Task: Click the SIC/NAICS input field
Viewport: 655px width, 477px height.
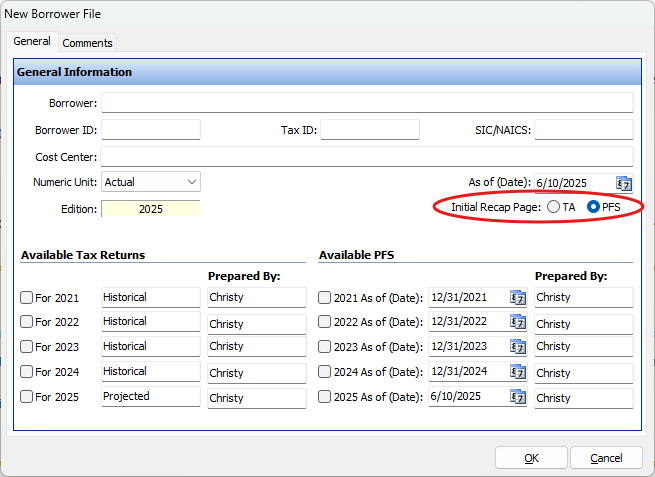Action: [x=584, y=130]
